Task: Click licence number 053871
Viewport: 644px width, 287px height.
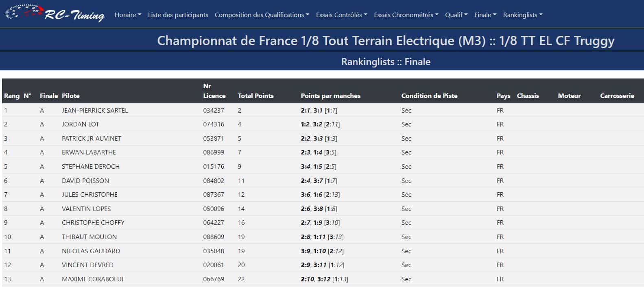Action: (x=214, y=139)
